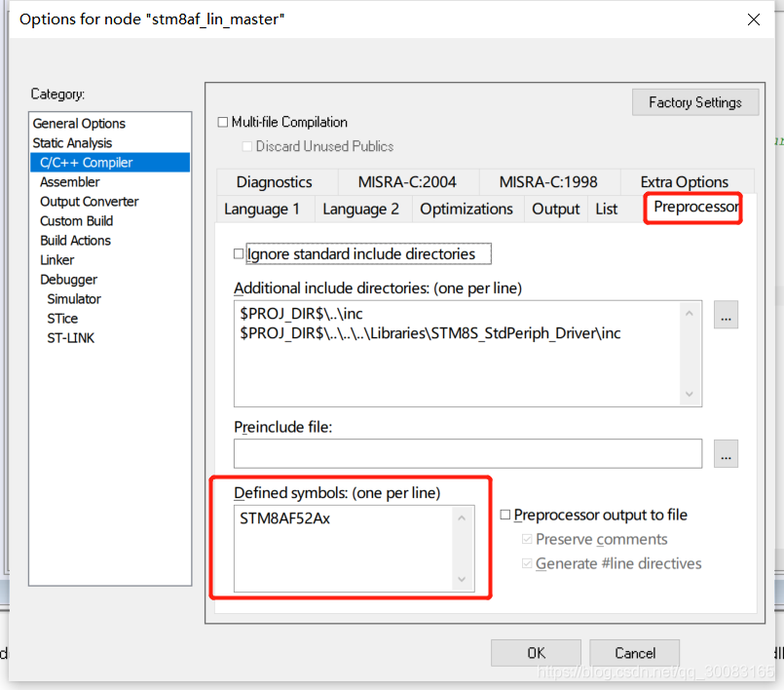Screen dimensions: 784x690
Task: Select STice debugger entry
Action: click(x=62, y=319)
